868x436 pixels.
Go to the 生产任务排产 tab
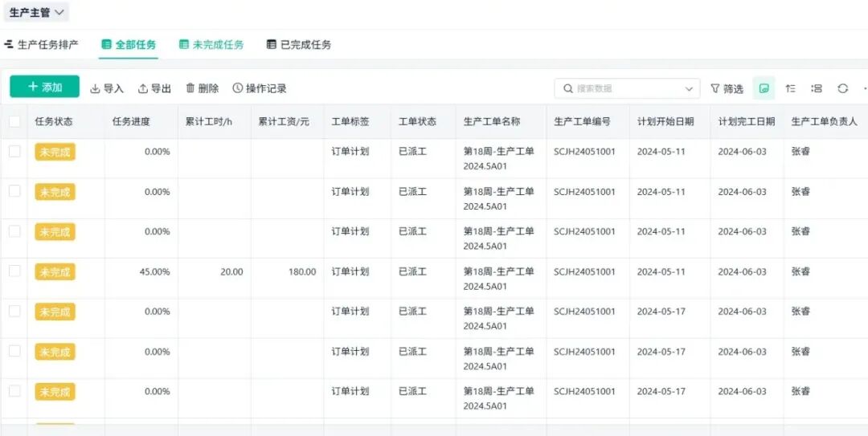click(x=42, y=45)
